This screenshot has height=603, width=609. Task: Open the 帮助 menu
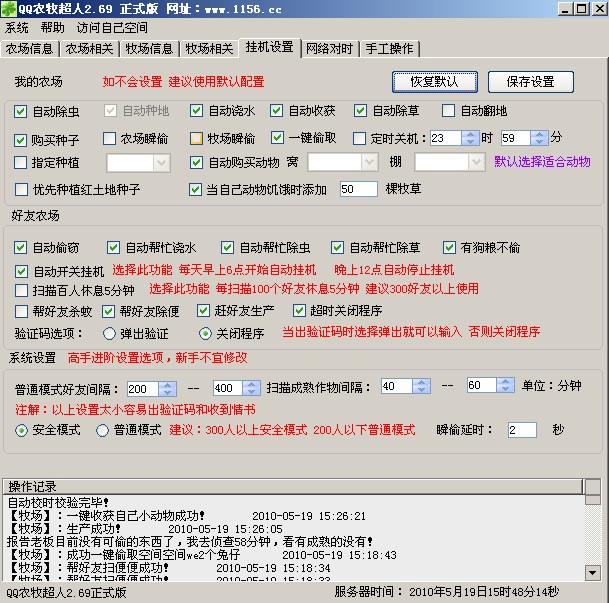(52, 28)
